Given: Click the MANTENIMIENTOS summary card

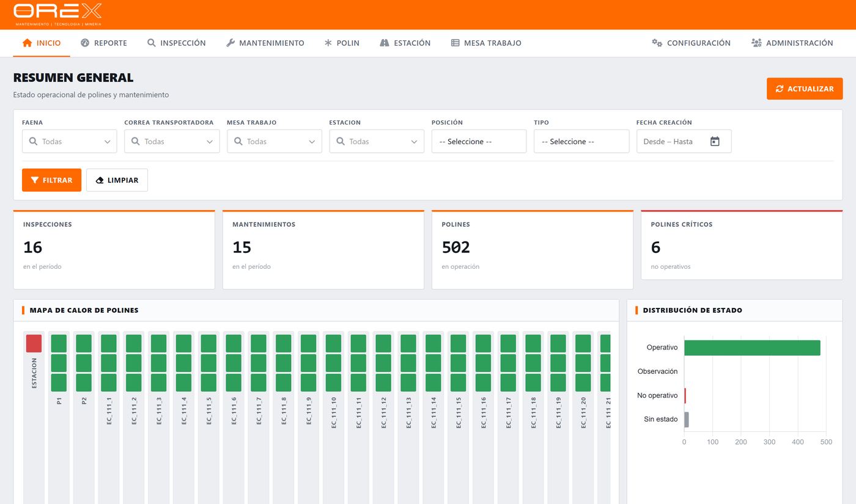Looking at the screenshot, I should pos(323,250).
